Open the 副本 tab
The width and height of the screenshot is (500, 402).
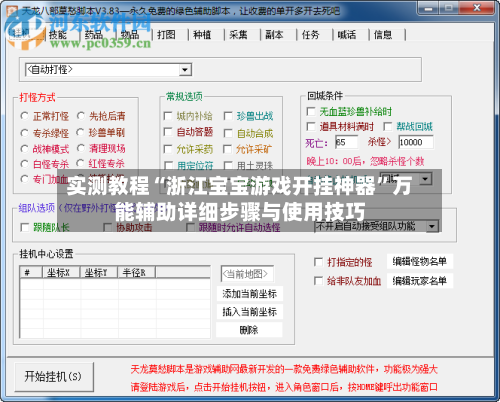[x=274, y=35]
